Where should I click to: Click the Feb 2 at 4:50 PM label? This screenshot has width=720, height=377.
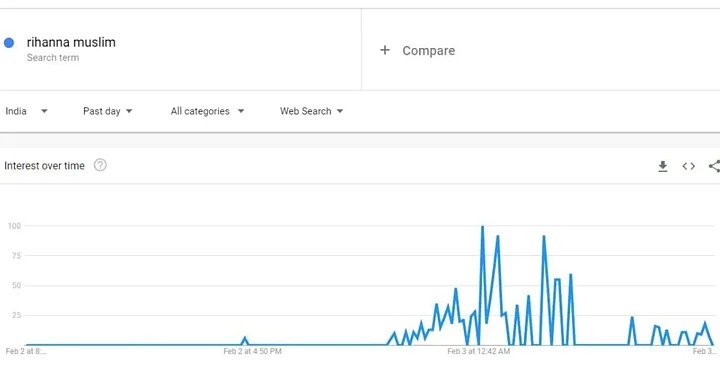pos(253,351)
